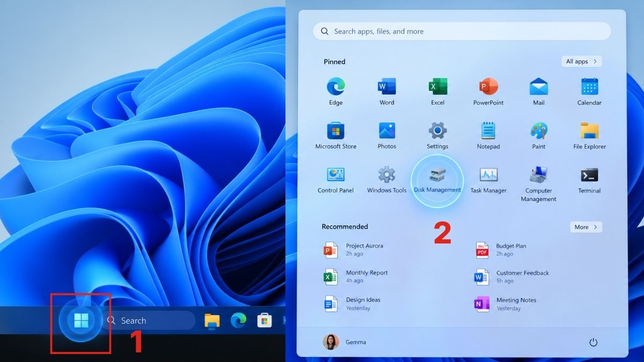644x362 pixels.
Task: Click the Windows Start button on taskbar
Action: (x=81, y=321)
